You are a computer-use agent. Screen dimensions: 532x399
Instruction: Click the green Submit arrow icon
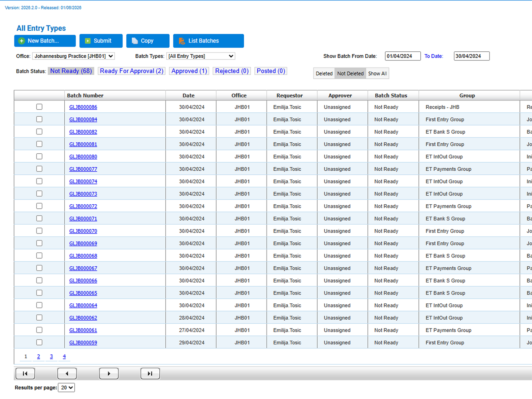(x=88, y=41)
